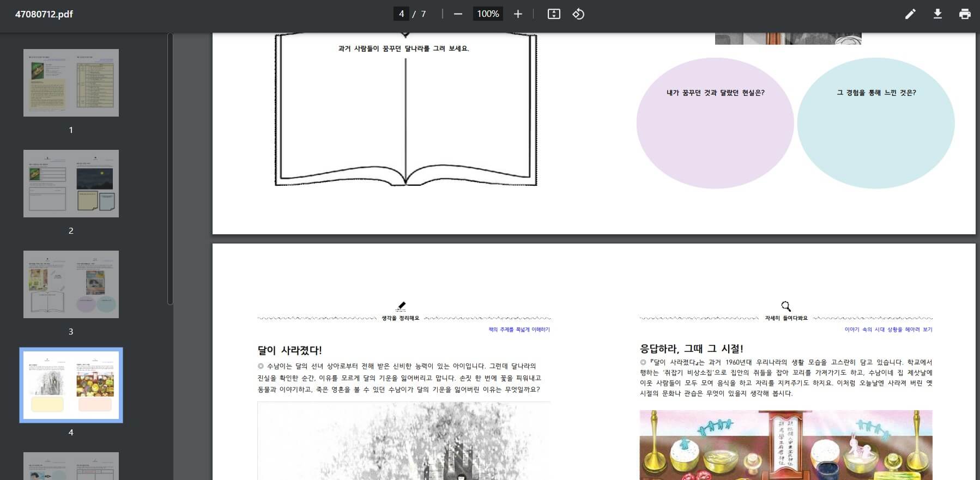Print the document
Screen dimensions: 980x480
[x=965, y=14]
